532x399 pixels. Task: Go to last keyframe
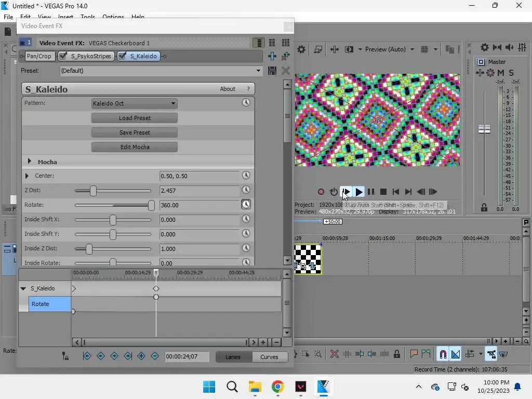(128, 356)
